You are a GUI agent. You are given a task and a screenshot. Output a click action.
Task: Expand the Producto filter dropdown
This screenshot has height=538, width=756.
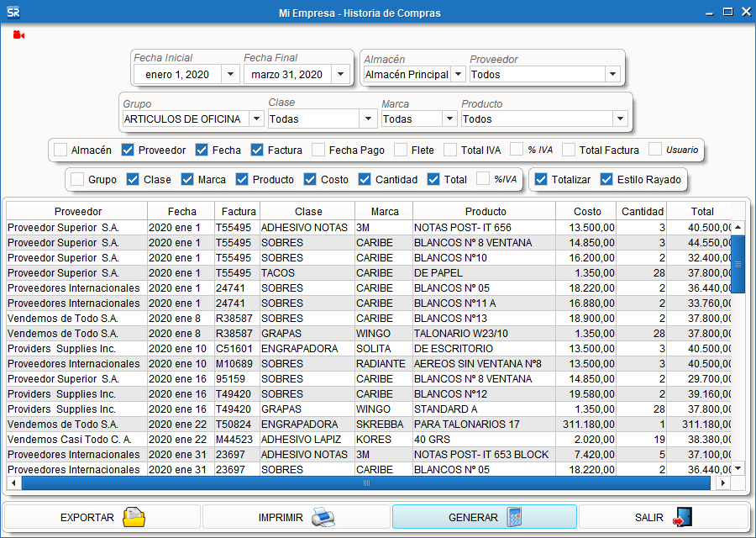[620, 119]
